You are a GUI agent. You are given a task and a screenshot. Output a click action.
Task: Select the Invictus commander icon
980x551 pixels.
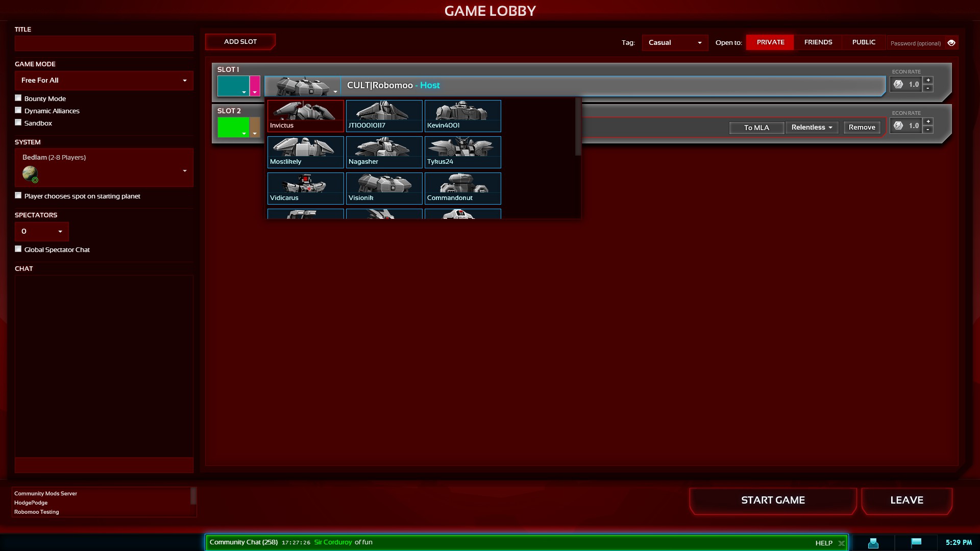(x=305, y=115)
